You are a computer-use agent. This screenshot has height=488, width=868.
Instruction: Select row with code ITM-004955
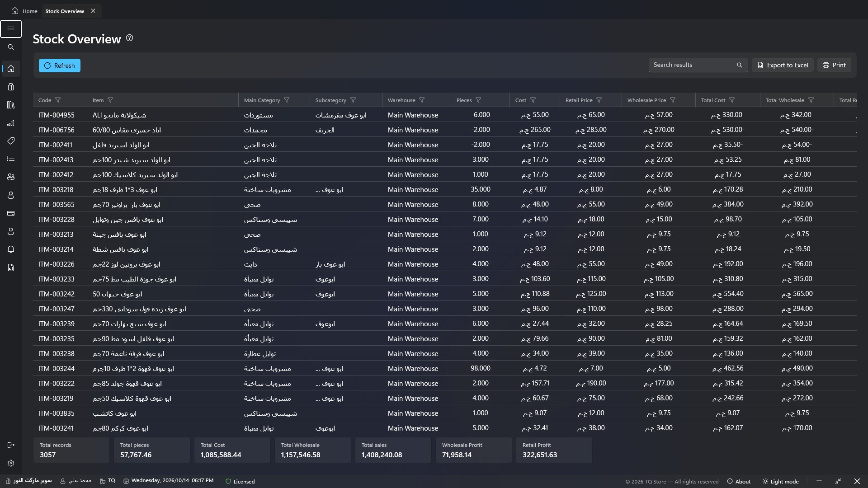coord(445,115)
